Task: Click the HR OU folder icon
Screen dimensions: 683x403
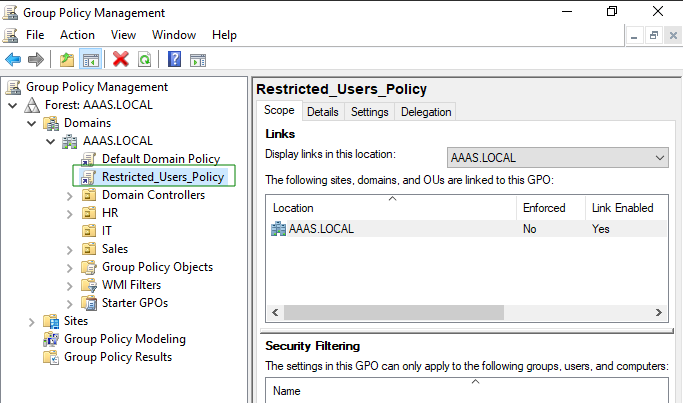Action: tap(89, 213)
